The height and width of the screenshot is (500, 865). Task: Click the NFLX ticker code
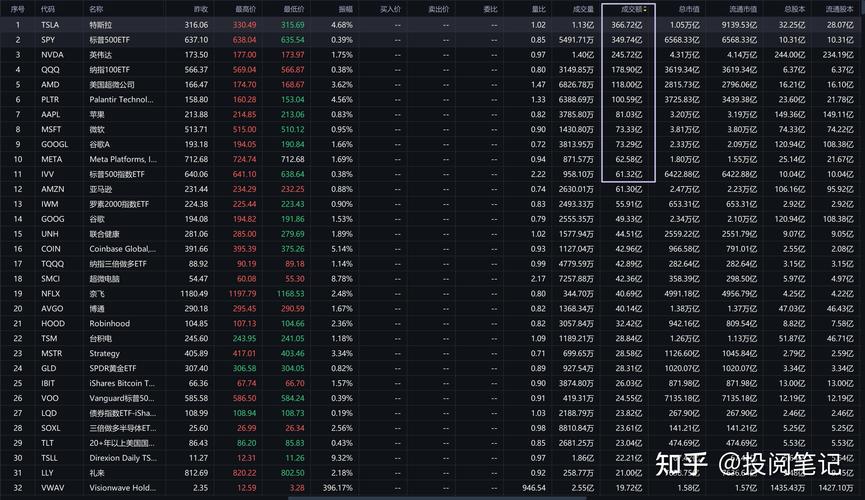(x=50, y=294)
